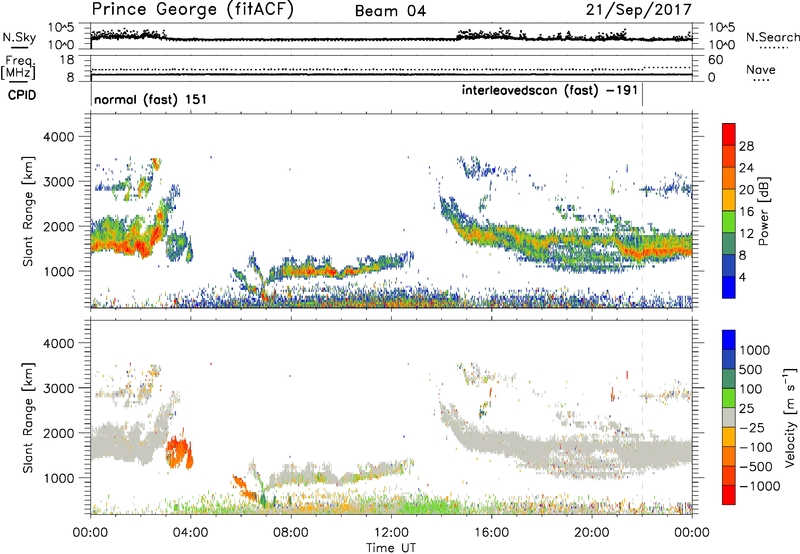The image size is (800, 554).
Task: Click 'interleavedscan (fast) -191' text
Action: pos(549,91)
